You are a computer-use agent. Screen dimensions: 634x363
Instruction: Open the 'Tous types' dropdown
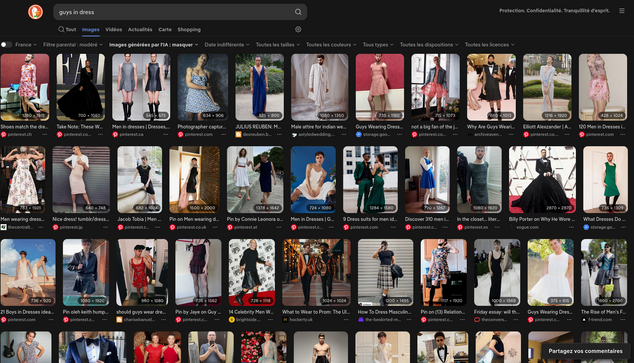pos(378,44)
